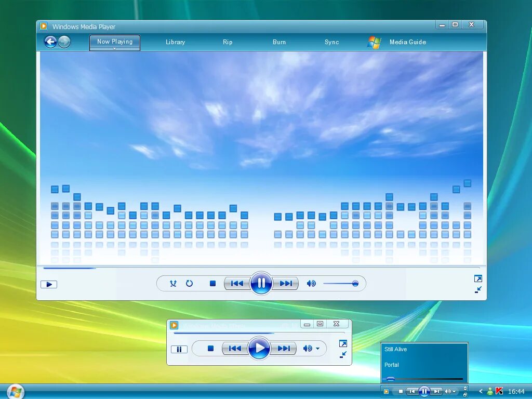Click the play status indicator box at left
This screenshot has height=399, width=532.
[49, 284]
